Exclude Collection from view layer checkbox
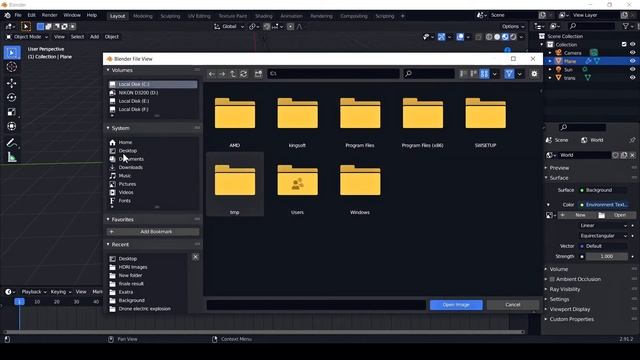The image size is (640, 360). point(624,44)
